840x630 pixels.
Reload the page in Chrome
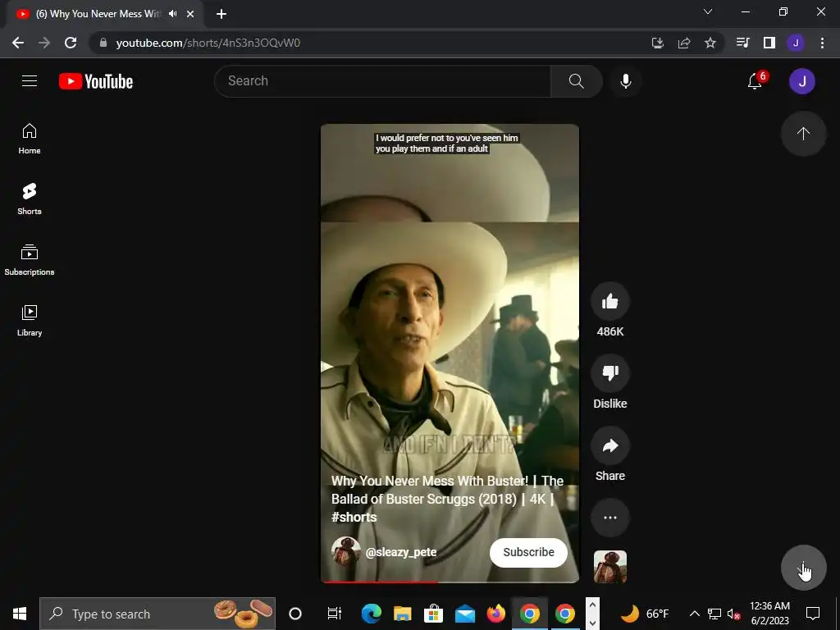click(71, 43)
